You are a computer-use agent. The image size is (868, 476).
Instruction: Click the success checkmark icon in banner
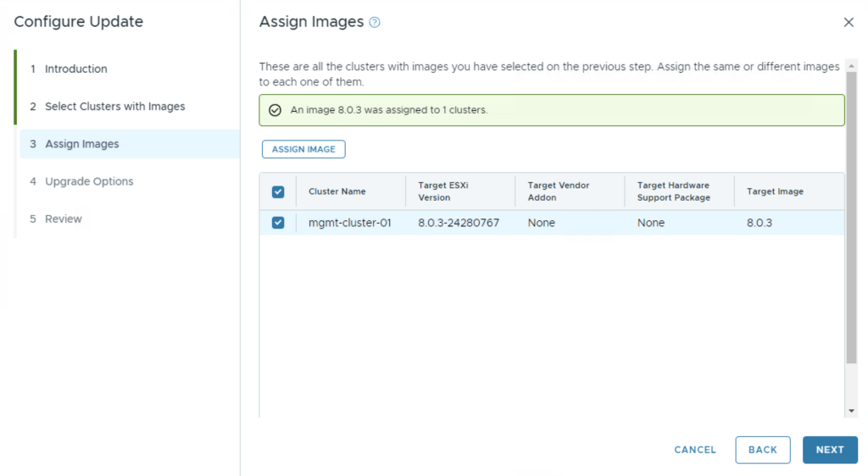pyautogui.click(x=275, y=110)
